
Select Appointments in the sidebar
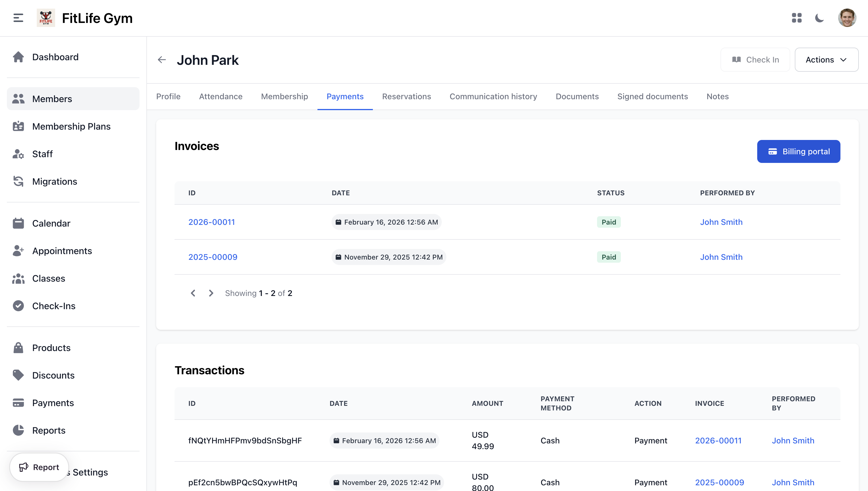62,251
